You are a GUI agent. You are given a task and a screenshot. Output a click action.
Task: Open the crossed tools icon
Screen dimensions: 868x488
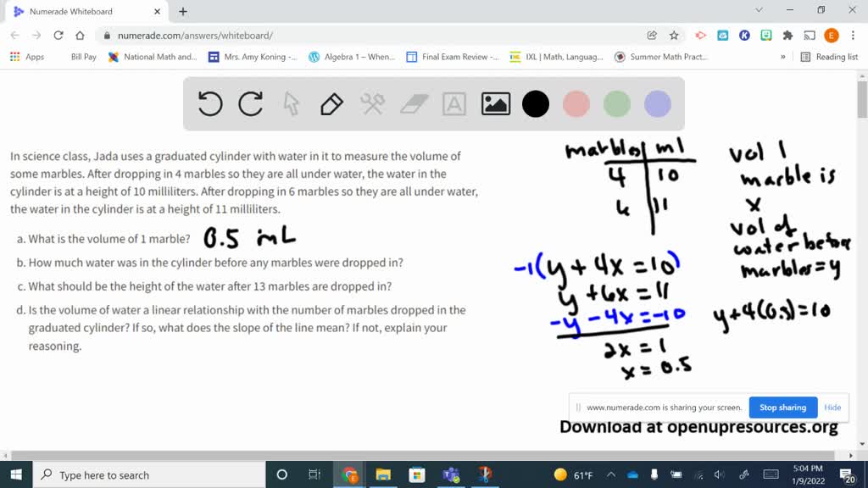(373, 104)
